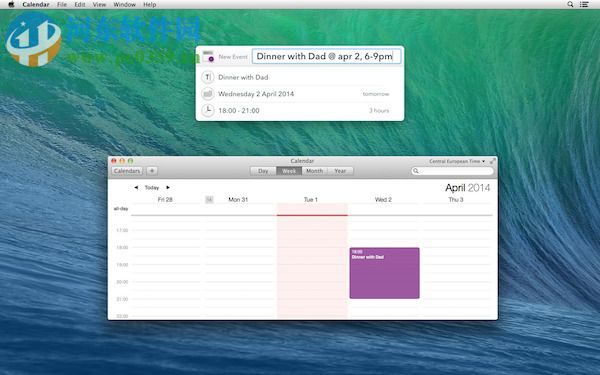Image resolution: width=600 pixels, height=375 pixels.
Task: Open Notification Center list icon
Action: coord(584,5)
